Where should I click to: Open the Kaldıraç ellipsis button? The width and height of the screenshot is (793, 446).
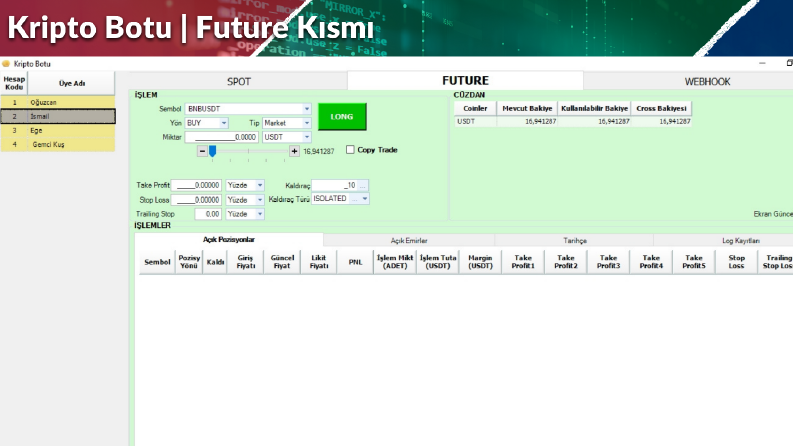(x=362, y=185)
